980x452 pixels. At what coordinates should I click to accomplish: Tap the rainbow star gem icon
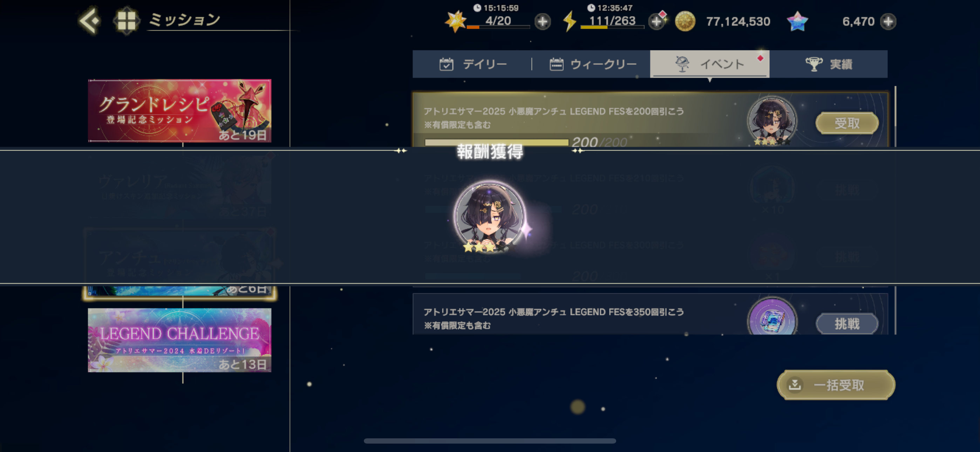tap(797, 21)
